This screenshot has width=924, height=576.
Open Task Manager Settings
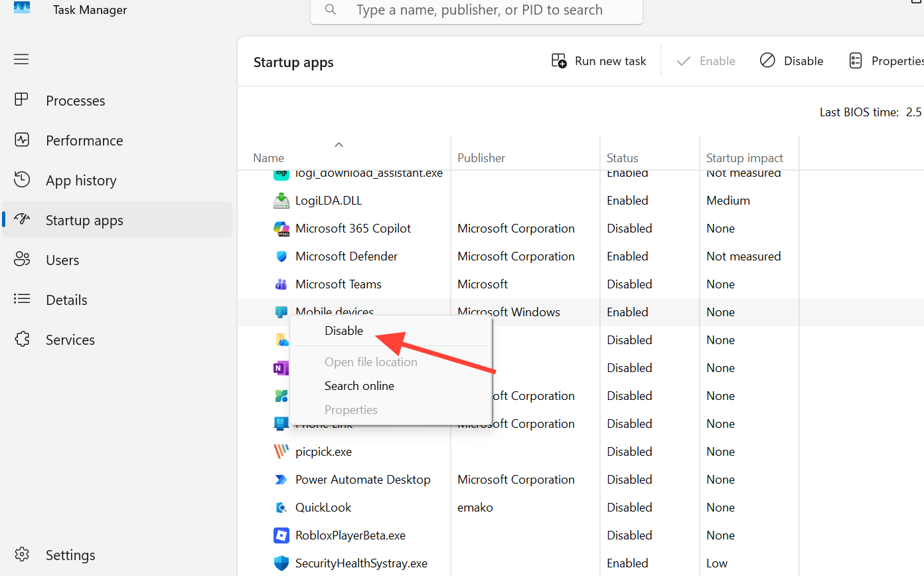coord(70,555)
